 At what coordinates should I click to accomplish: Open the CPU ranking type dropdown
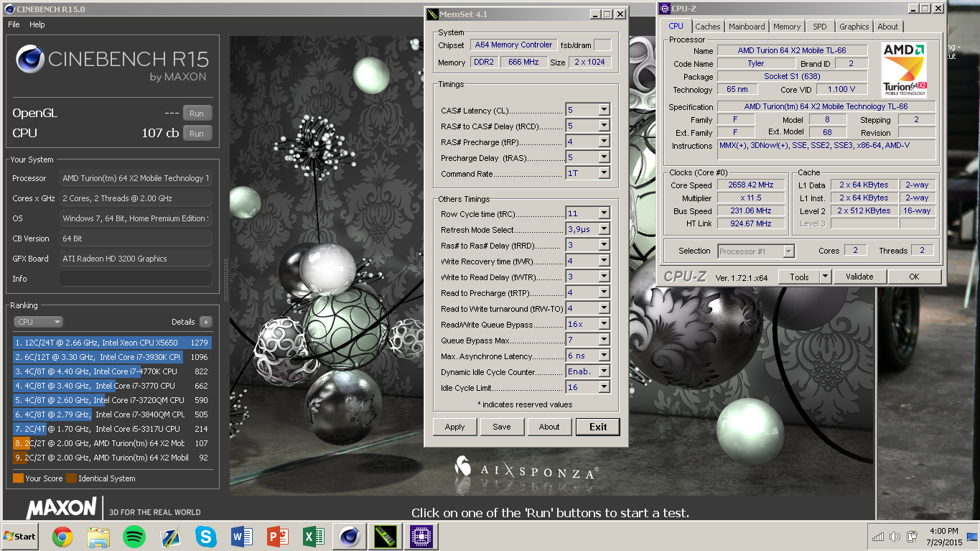[39, 322]
